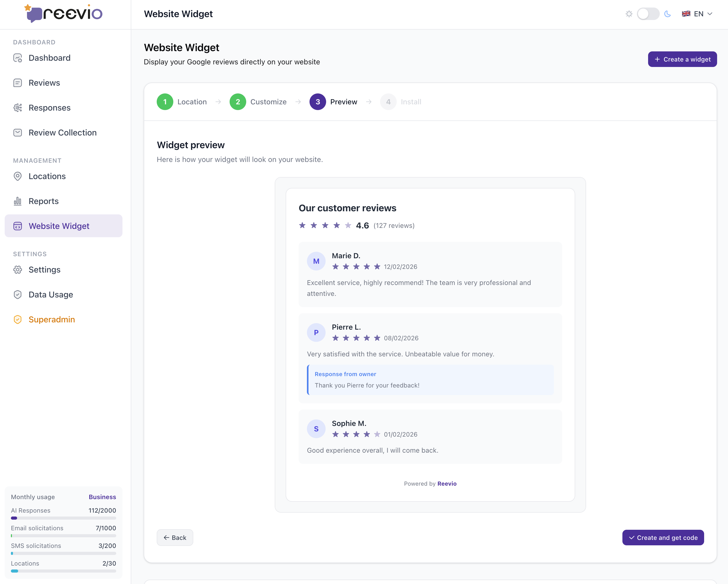Click the moon dark theme icon
Viewport: 728px width, 584px height.
[667, 14]
